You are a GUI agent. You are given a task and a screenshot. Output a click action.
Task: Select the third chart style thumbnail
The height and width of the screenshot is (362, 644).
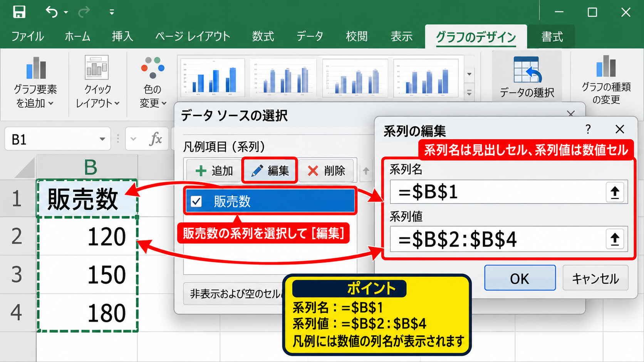pyautogui.click(x=355, y=78)
